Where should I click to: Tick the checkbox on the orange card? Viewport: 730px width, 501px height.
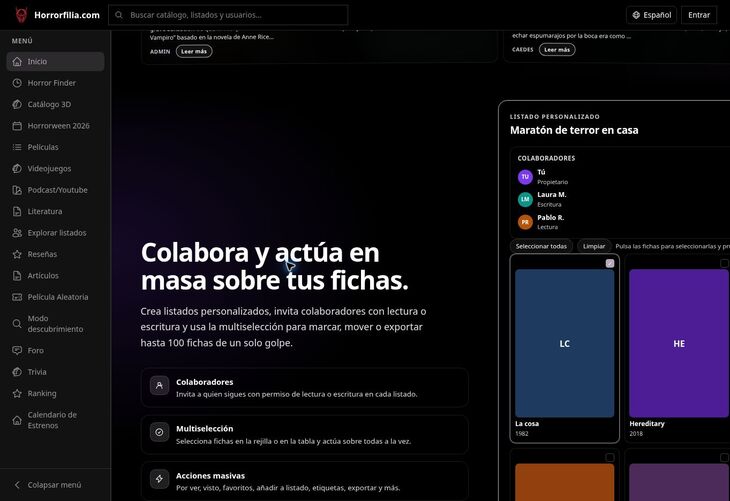pos(610,457)
